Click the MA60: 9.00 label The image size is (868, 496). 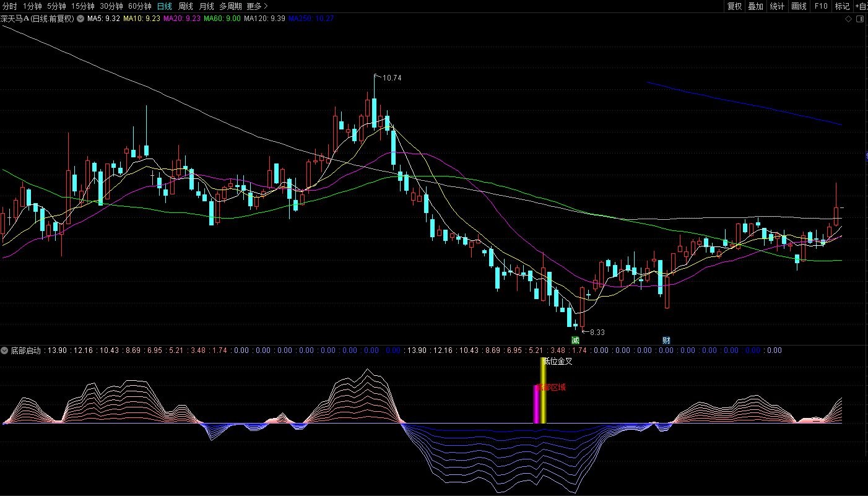222,19
